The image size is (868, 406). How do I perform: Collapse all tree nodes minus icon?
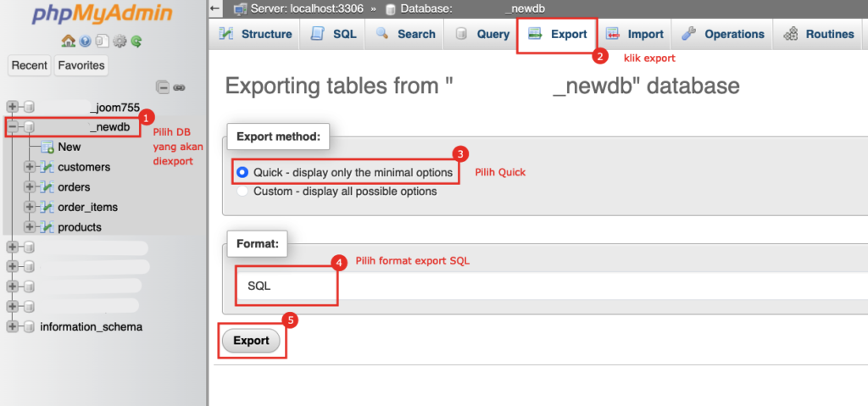pyautogui.click(x=162, y=87)
